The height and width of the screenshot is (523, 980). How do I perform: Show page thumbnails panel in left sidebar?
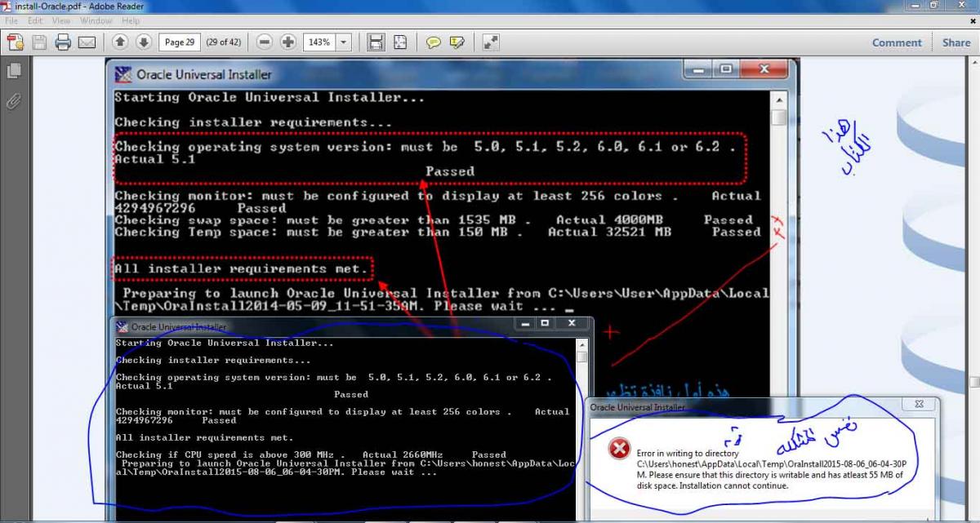tap(14, 72)
